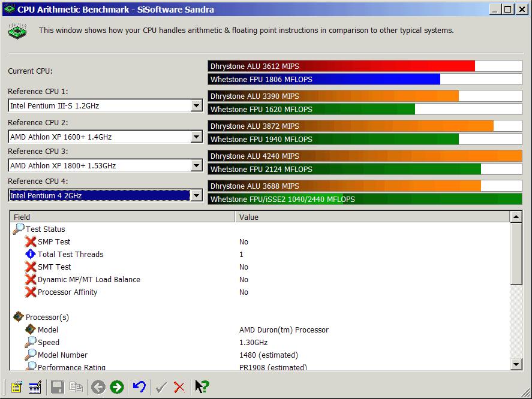Click the red X cancel icon

[x=179, y=387]
